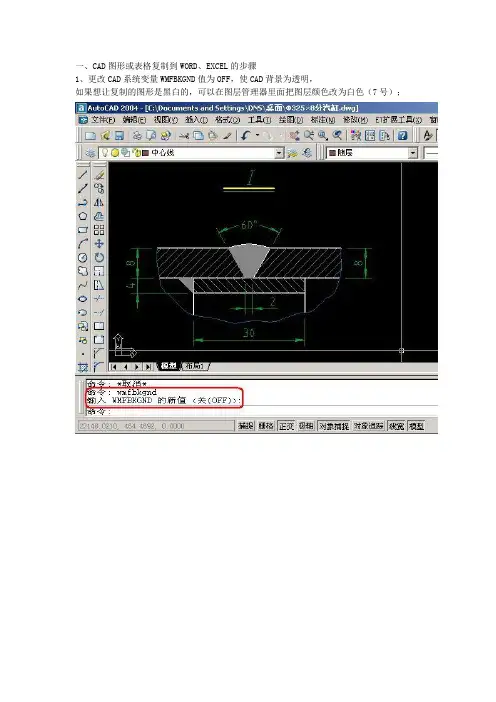This screenshot has width=496, height=702.
Task: Click the Open file toolbar icon
Action: point(105,136)
